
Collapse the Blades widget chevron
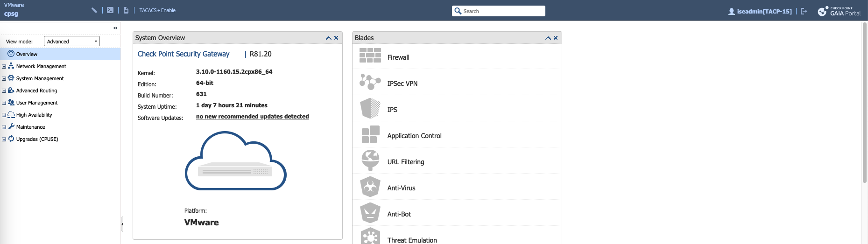coord(548,38)
